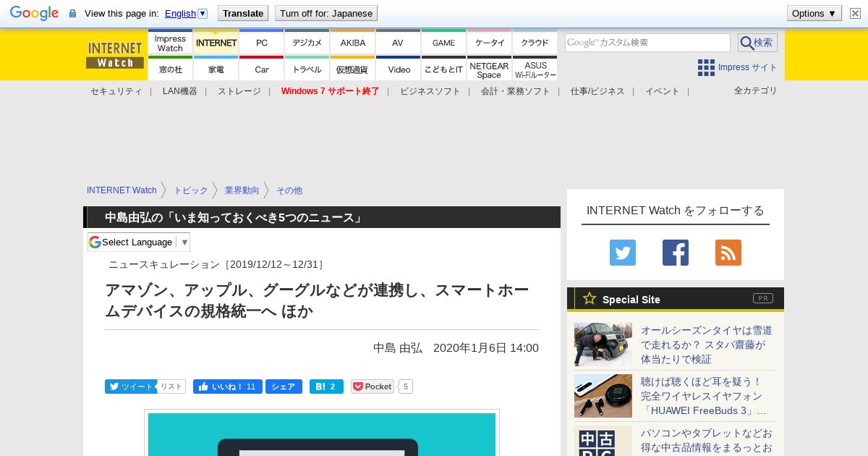Open the Impress Watch tab
The width and height of the screenshot is (868, 456).
pos(170,43)
